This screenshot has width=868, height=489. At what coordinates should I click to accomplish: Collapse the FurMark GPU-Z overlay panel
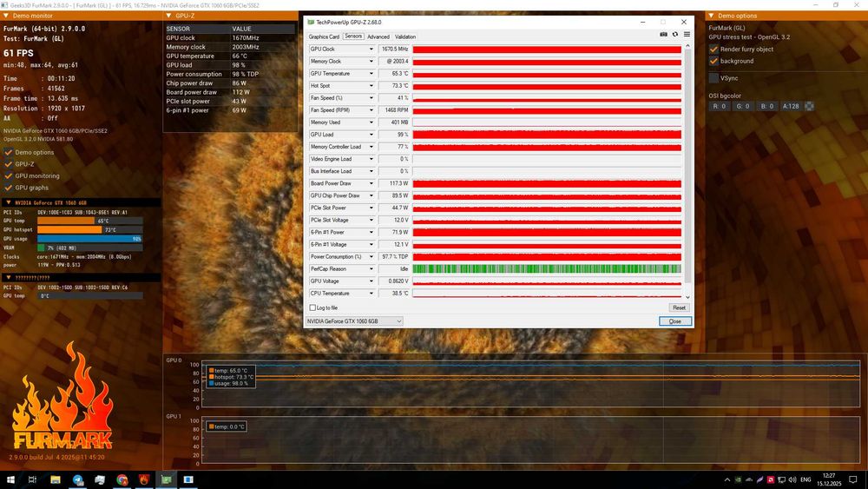(169, 16)
